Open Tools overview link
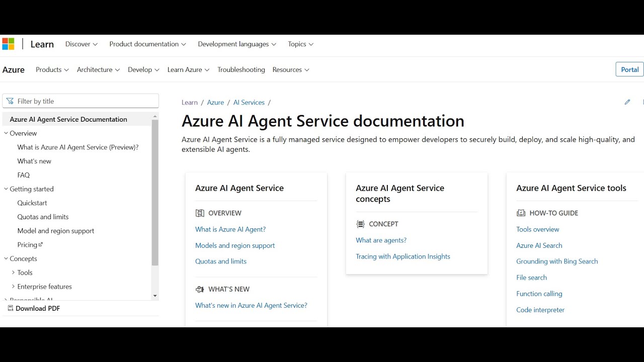This screenshot has width=644, height=362. tap(538, 229)
